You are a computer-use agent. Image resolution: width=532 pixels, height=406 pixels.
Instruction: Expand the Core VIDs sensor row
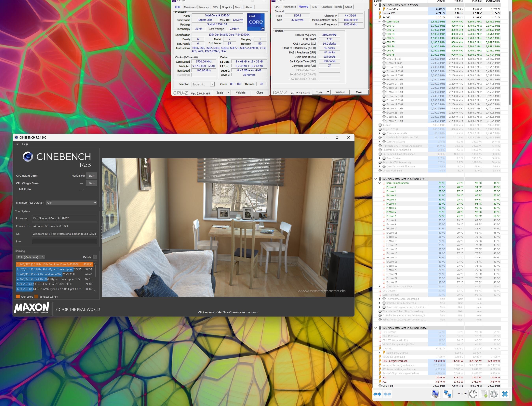(x=379, y=9)
